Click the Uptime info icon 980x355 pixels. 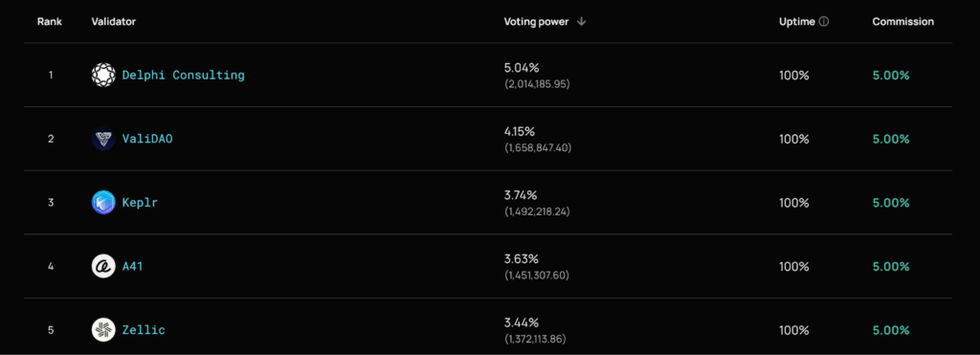coord(824,21)
